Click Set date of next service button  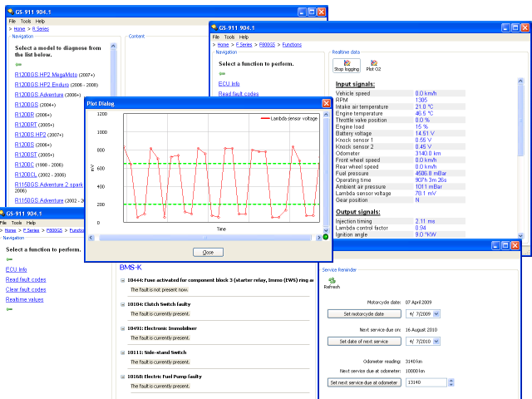point(364,342)
